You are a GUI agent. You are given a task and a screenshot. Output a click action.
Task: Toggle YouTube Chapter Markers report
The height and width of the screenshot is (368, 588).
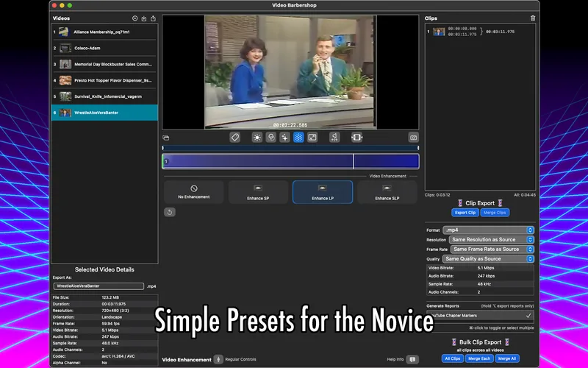pyautogui.click(x=480, y=316)
